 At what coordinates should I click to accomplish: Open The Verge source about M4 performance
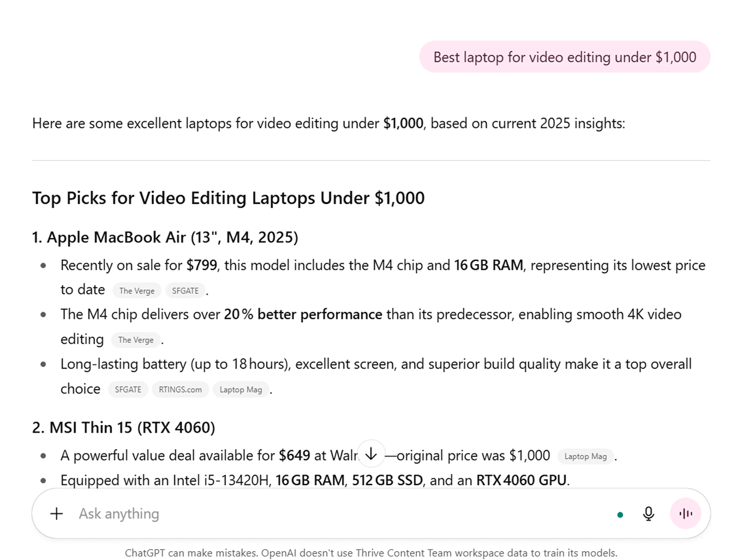pyautogui.click(x=136, y=340)
